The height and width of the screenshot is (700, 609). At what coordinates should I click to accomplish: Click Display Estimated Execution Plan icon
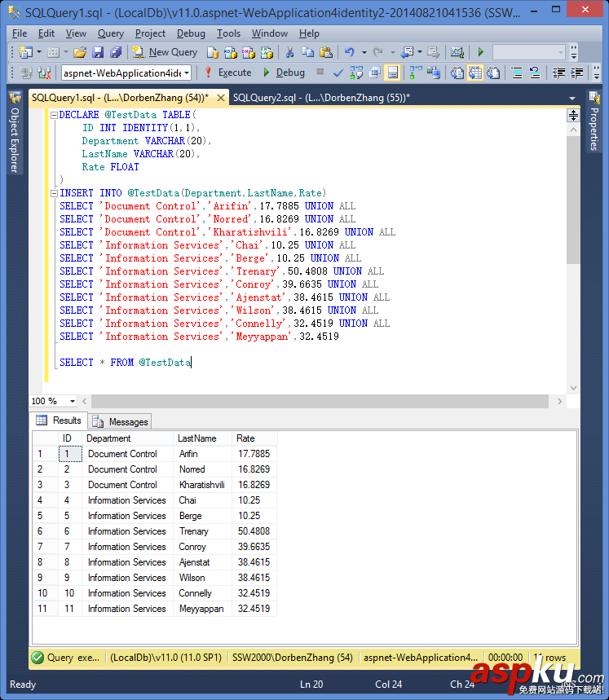point(356,73)
